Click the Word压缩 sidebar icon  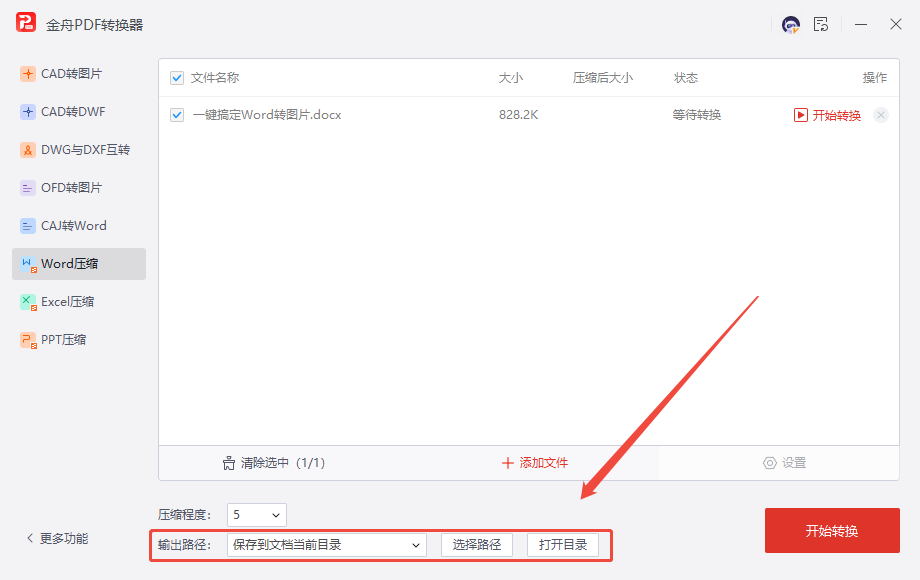(x=28, y=264)
